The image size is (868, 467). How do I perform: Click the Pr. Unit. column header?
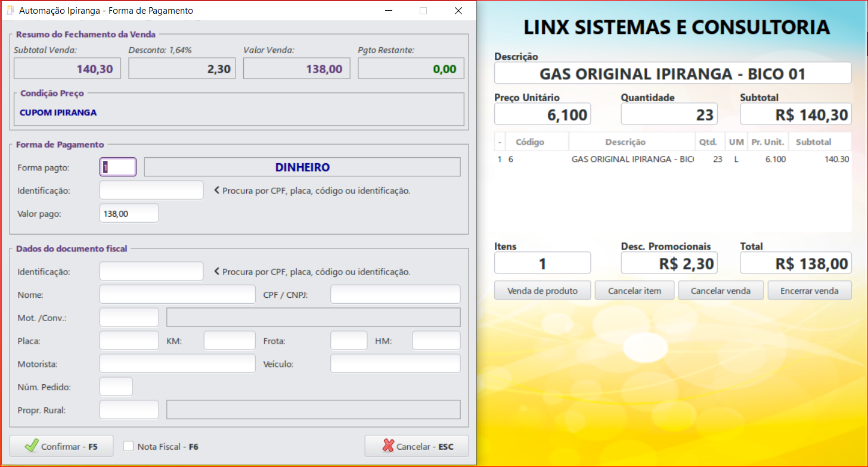click(x=767, y=142)
